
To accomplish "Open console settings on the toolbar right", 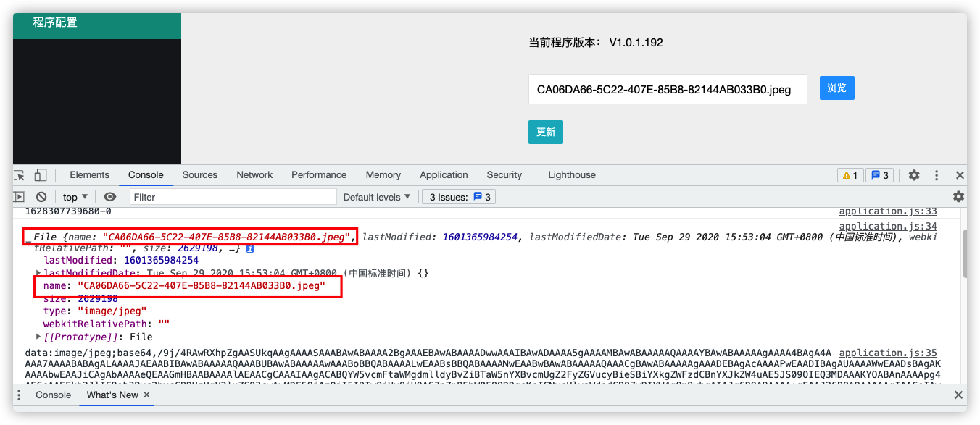I will (x=958, y=196).
